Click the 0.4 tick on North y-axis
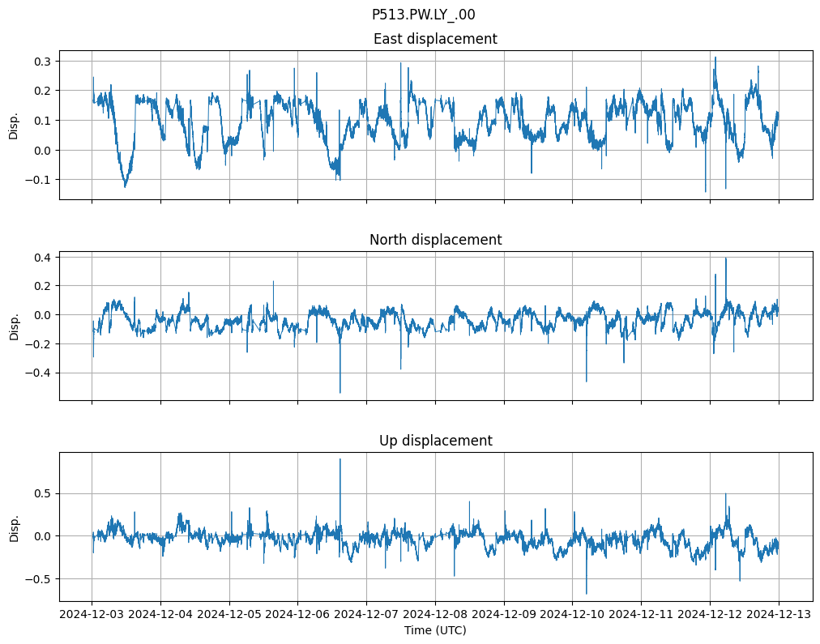The image size is (820, 644). pos(42,258)
